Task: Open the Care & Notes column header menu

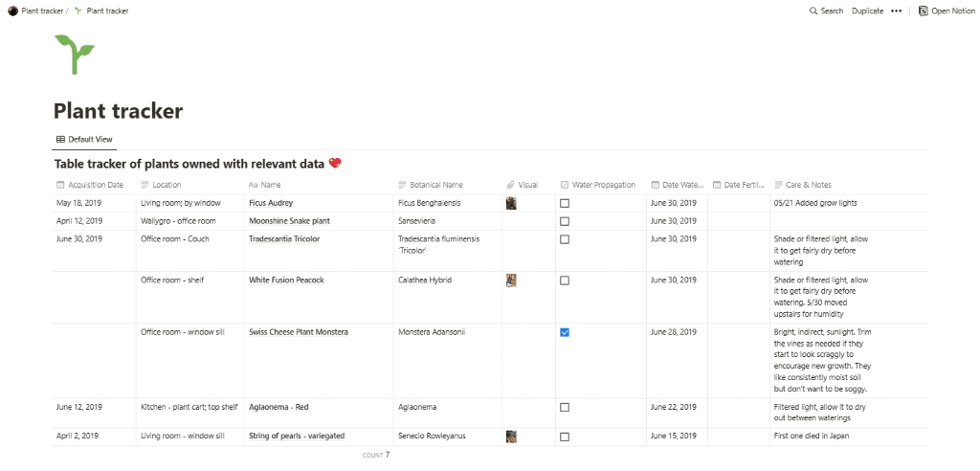Action: pyautogui.click(x=808, y=185)
